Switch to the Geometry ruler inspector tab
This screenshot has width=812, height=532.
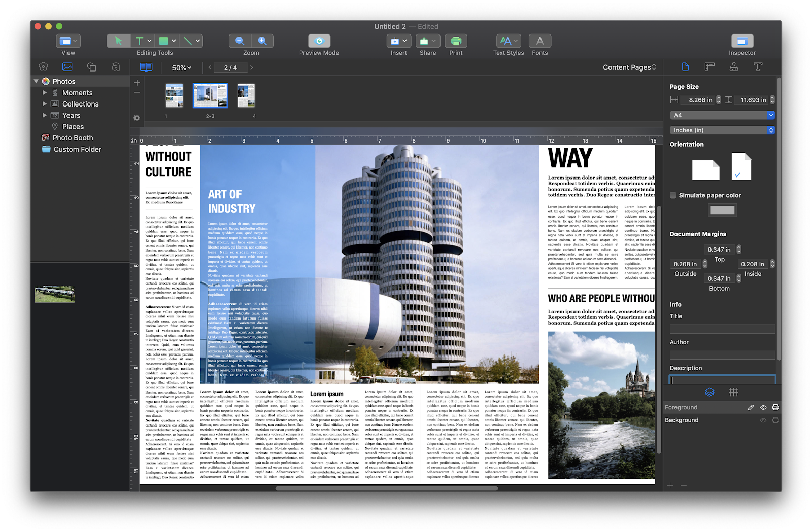click(709, 67)
